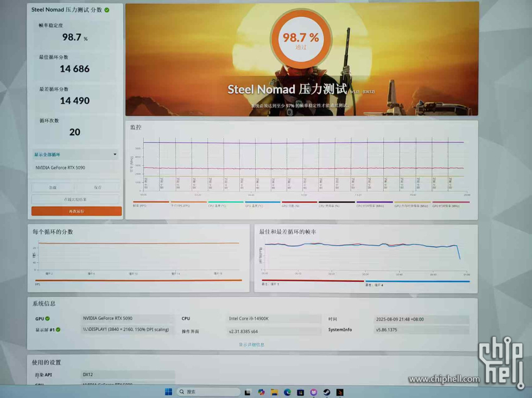Click the 使用的设置 section heading
Viewport: 532px width, 398px height.
click(47, 362)
